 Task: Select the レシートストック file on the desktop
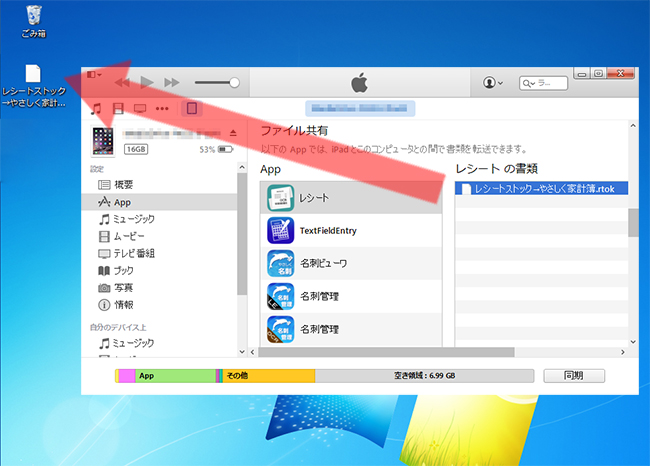tap(34, 86)
